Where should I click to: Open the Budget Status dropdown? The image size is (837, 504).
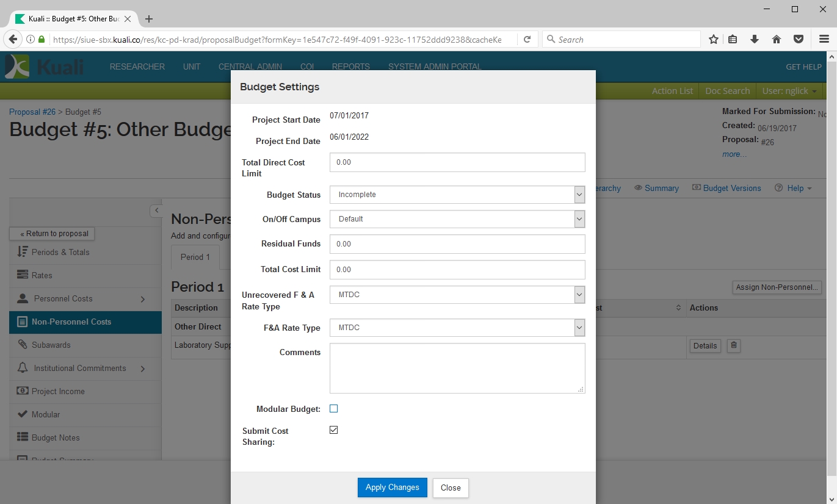pyautogui.click(x=457, y=195)
